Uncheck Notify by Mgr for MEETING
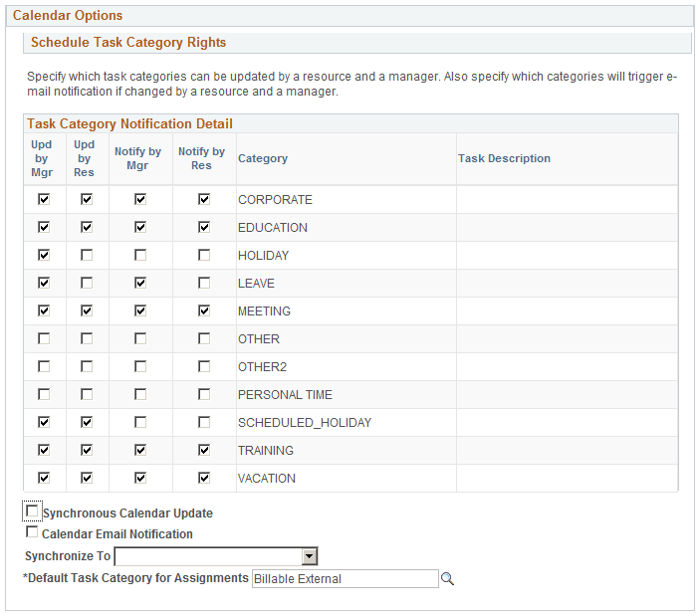The height and width of the screenshot is (616, 700). 140,310
